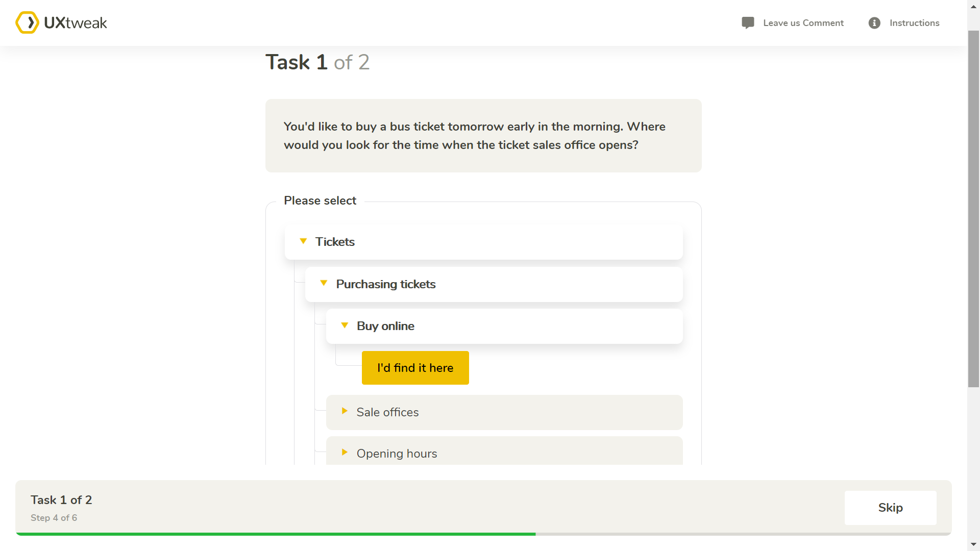The height and width of the screenshot is (551, 980).
Task: Select the Tickets tree item label
Action: [x=335, y=242]
